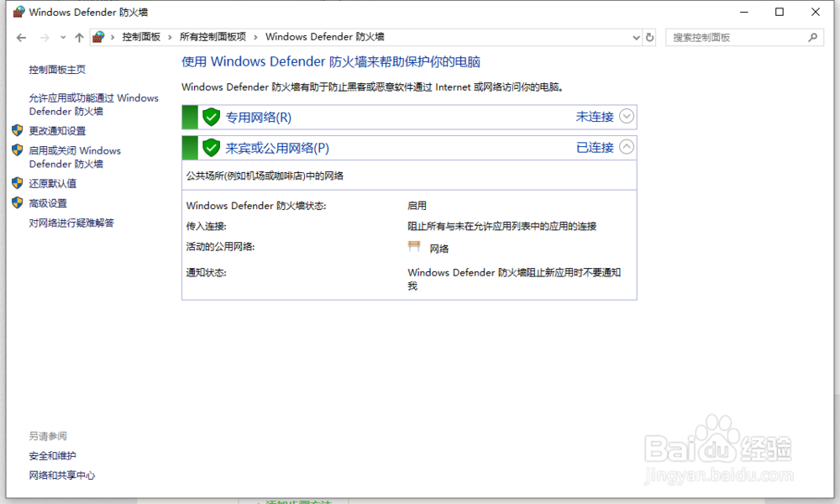Click the shield icon next to 更改通知设置

point(18,130)
